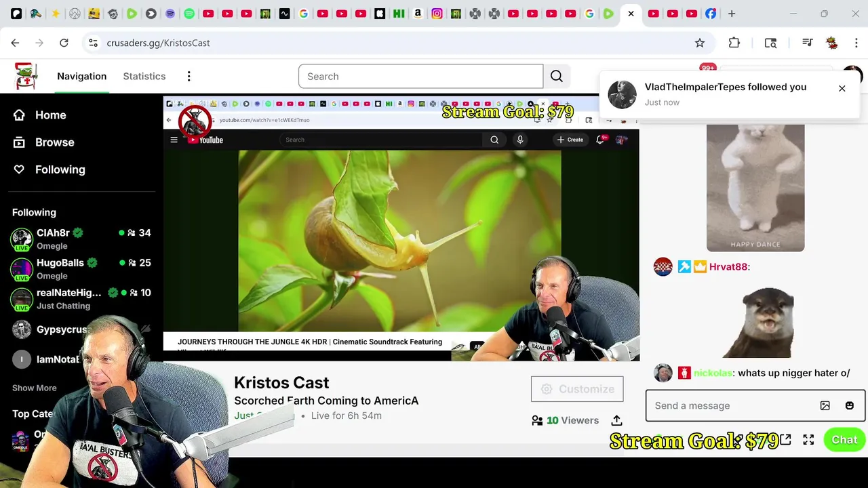Switch to the Facebook browser tab
Viewport: 868px width, 488px height.
point(711,14)
